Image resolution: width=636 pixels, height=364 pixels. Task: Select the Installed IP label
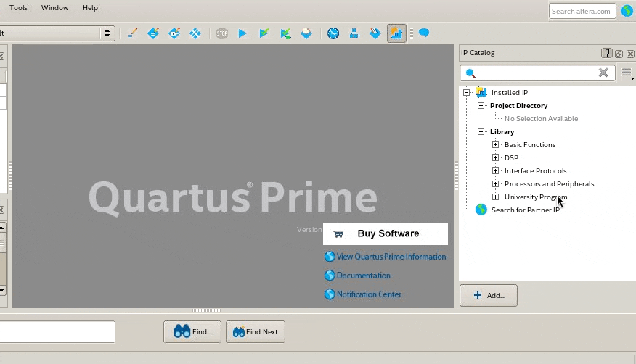tap(510, 92)
